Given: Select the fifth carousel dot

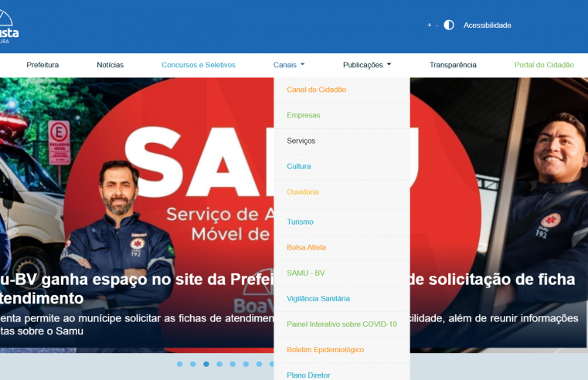Looking at the screenshot, I should (x=233, y=364).
